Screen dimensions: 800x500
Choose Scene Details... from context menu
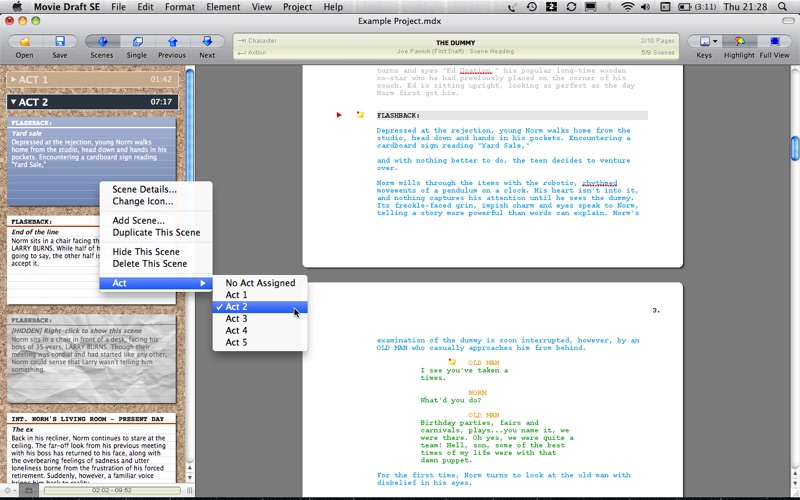pos(144,189)
